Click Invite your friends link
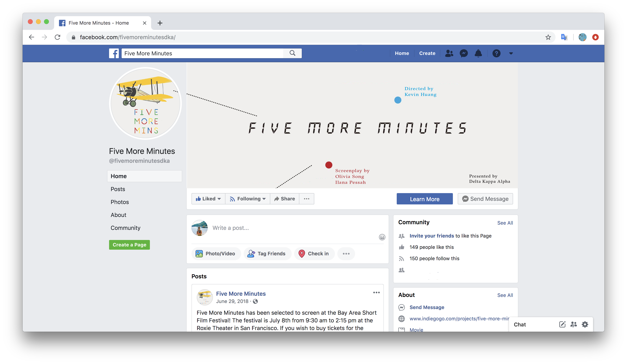627x364 pixels. 432,236
